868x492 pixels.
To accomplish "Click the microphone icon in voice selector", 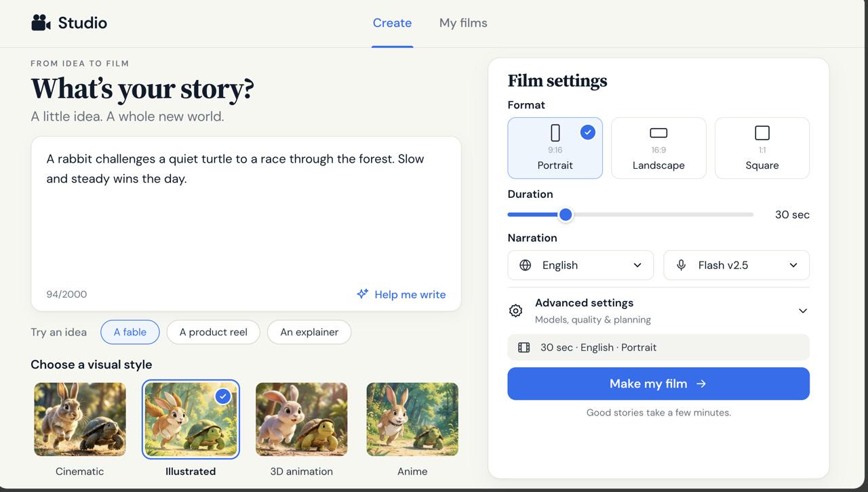I will coord(681,265).
